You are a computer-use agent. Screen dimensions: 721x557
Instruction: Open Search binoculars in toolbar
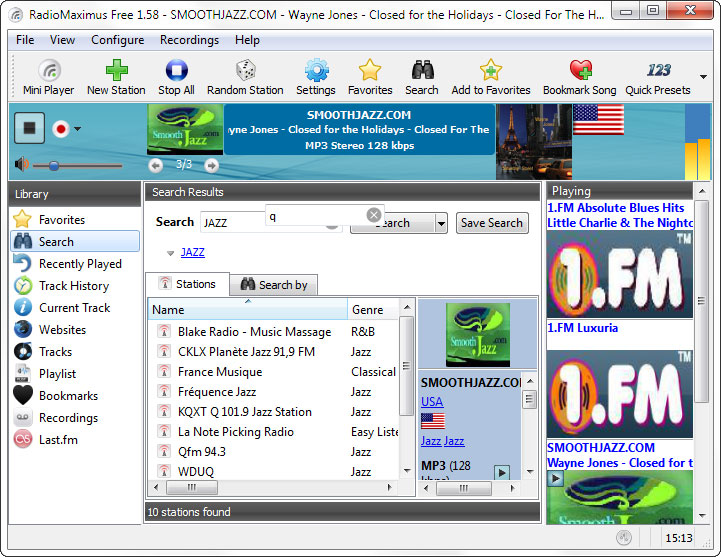[422, 77]
